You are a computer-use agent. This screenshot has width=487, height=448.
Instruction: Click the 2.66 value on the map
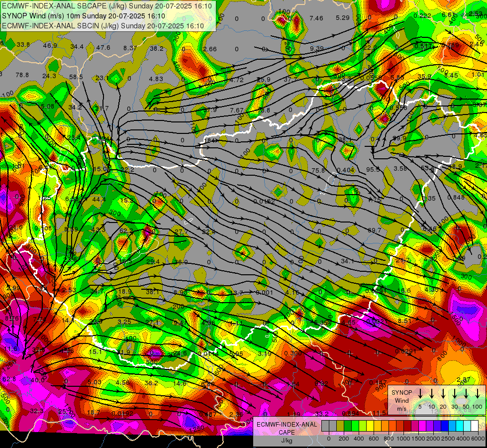210,49
